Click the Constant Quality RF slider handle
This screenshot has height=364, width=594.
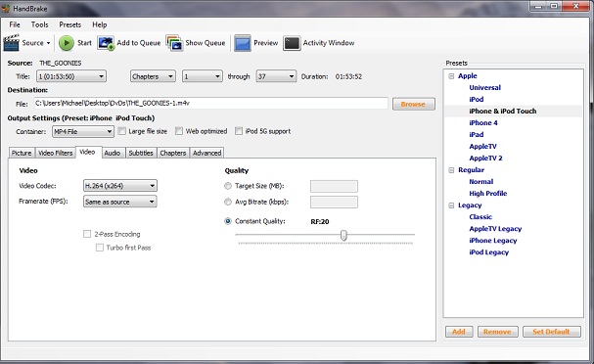(343, 235)
